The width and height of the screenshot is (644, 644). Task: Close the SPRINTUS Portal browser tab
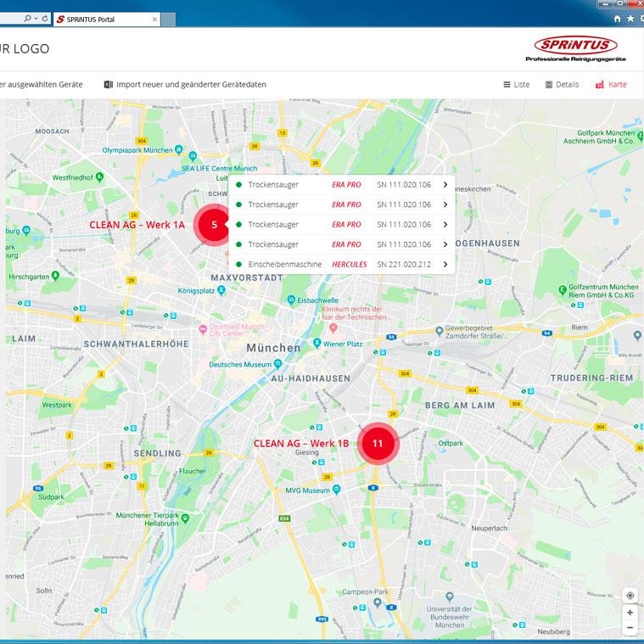pos(153,19)
